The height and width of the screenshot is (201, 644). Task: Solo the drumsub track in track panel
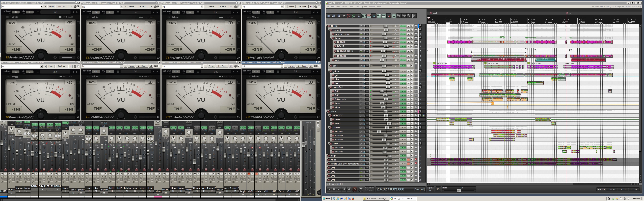pos(412,30)
